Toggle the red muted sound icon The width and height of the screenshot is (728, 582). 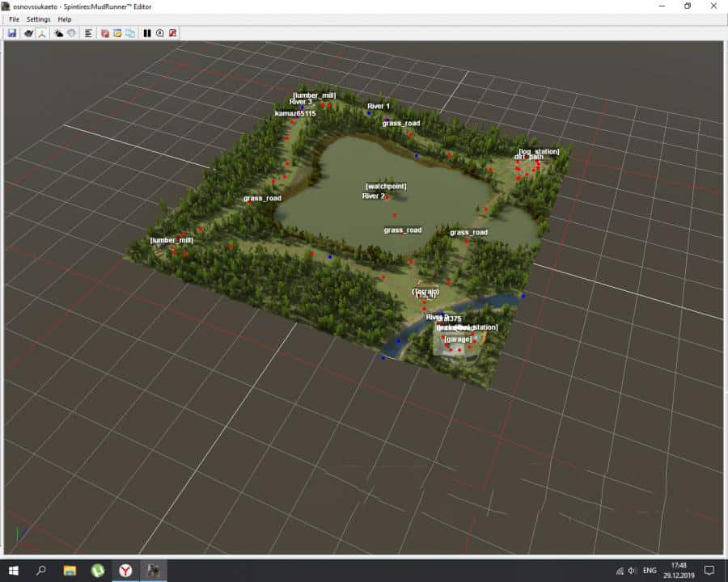point(172,33)
